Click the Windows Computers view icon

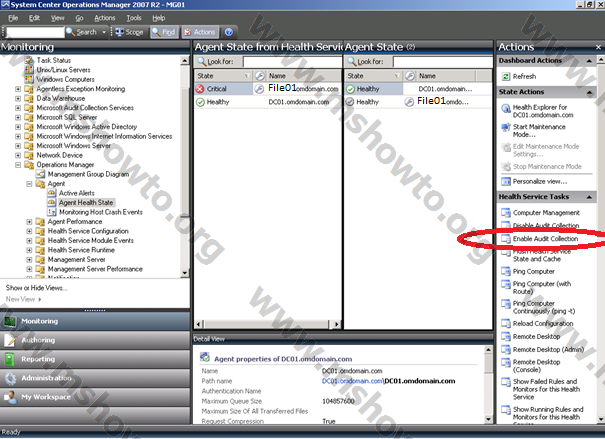29,79
